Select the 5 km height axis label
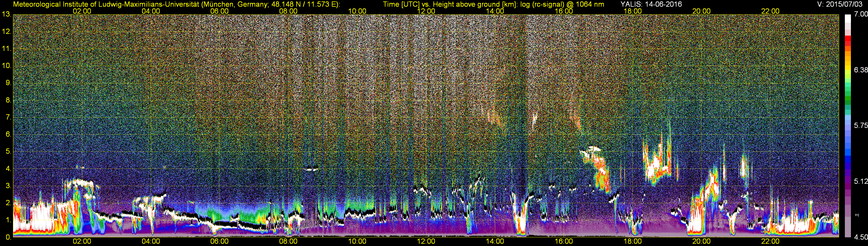The image size is (868, 246). click(x=8, y=152)
